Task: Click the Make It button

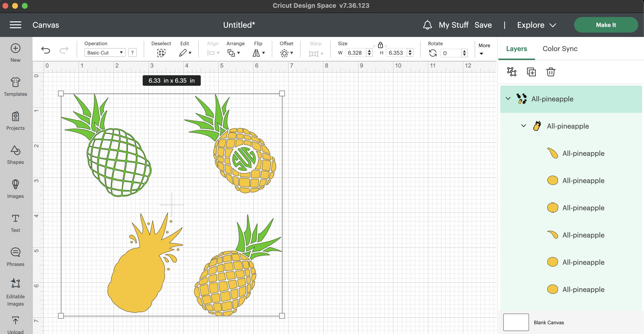Action: tap(605, 25)
